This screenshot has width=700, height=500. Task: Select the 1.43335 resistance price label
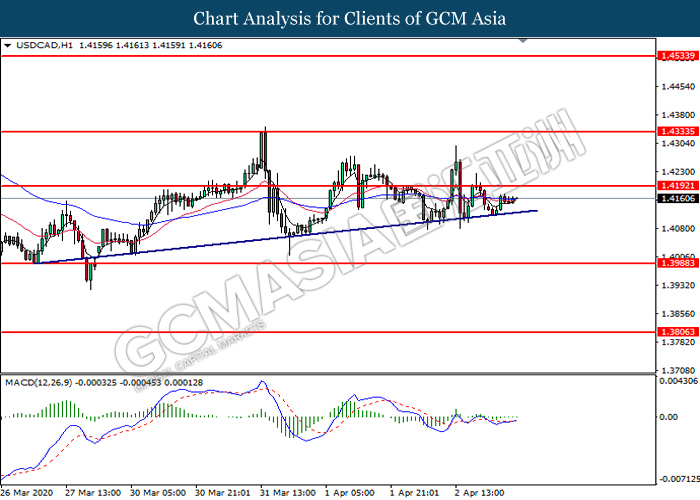(674, 131)
